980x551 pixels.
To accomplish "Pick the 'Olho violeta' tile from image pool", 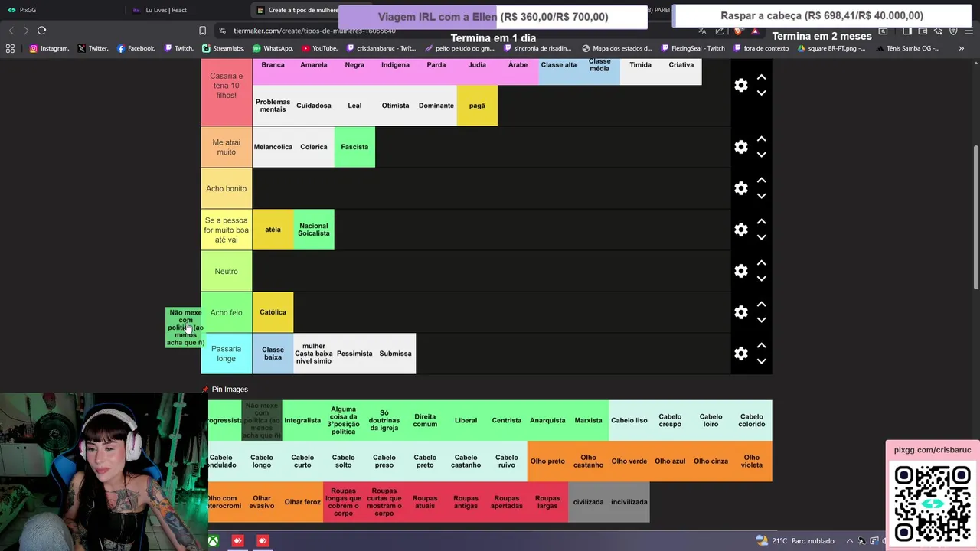I will coord(752,461).
